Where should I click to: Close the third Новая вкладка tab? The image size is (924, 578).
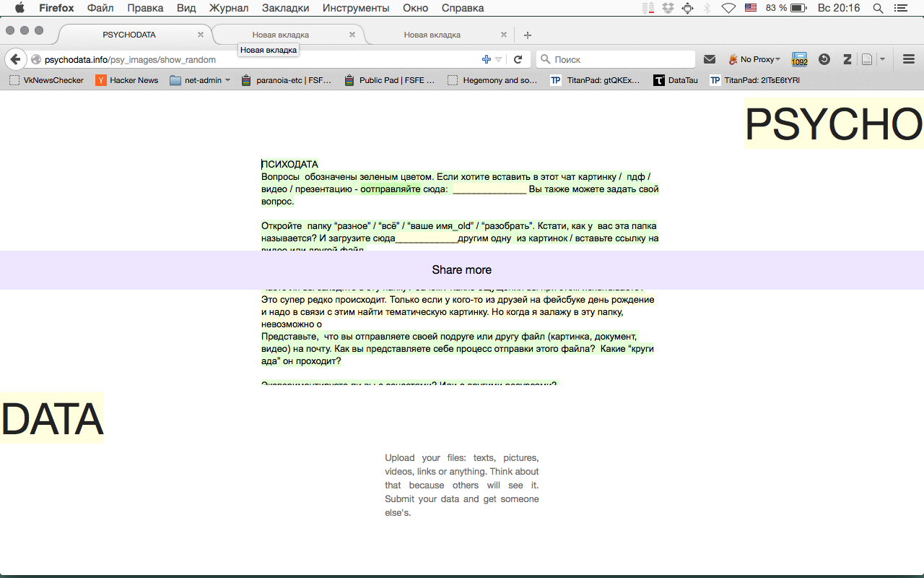click(x=504, y=35)
